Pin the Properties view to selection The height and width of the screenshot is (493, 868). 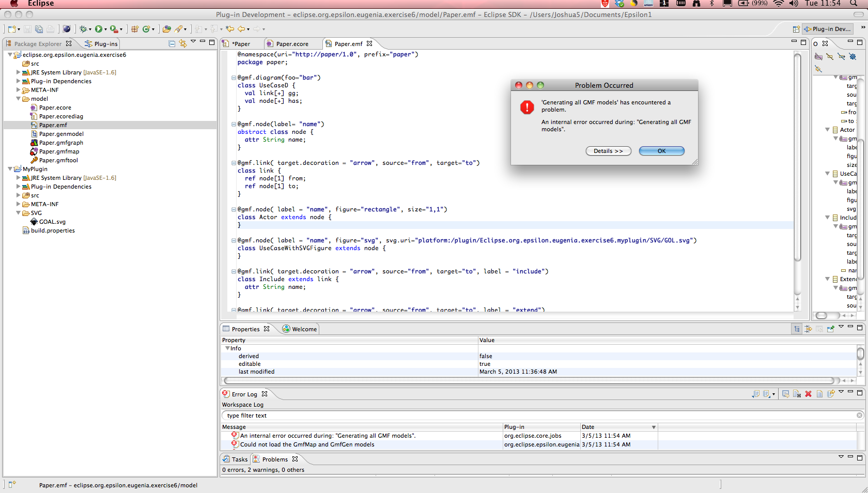coord(831,329)
